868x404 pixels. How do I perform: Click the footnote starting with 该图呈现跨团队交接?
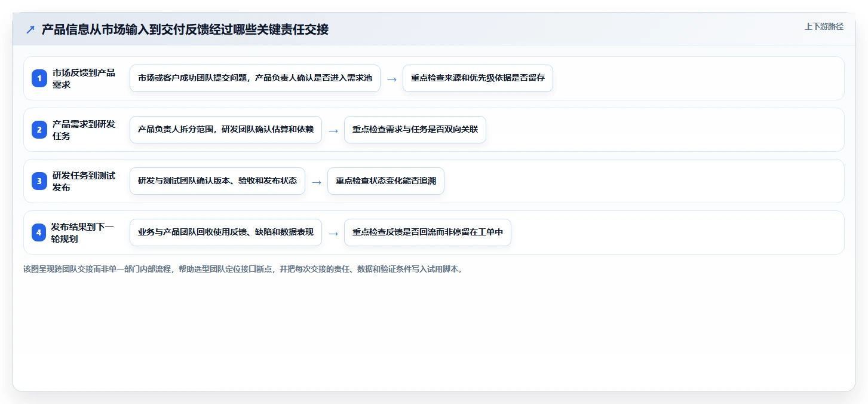coord(243,269)
